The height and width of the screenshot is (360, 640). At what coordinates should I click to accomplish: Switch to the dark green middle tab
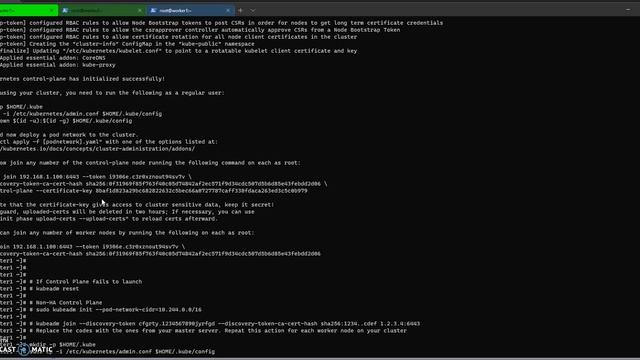coord(102,10)
